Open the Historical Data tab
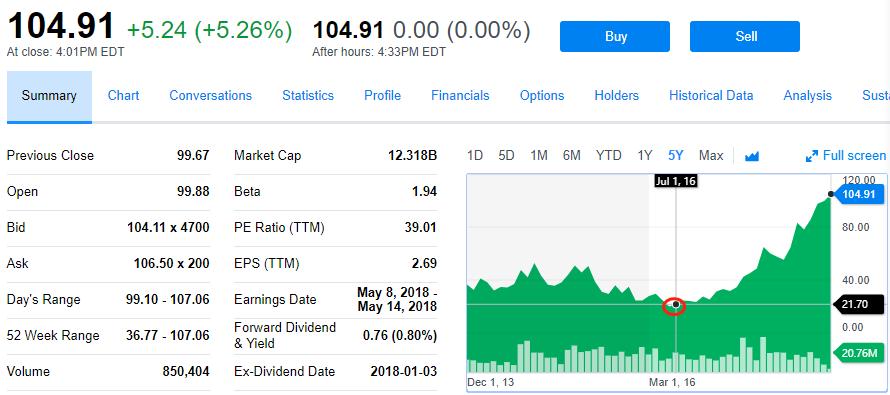Image resolution: width=890 pixels, height=395 pixels. 711,96
